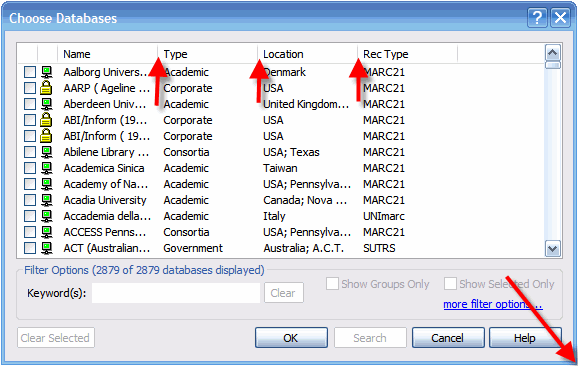Select the Academica Sinica name text
Image resolution: width=578 pixels, height=366 pixels.
[x=104, y=168]
